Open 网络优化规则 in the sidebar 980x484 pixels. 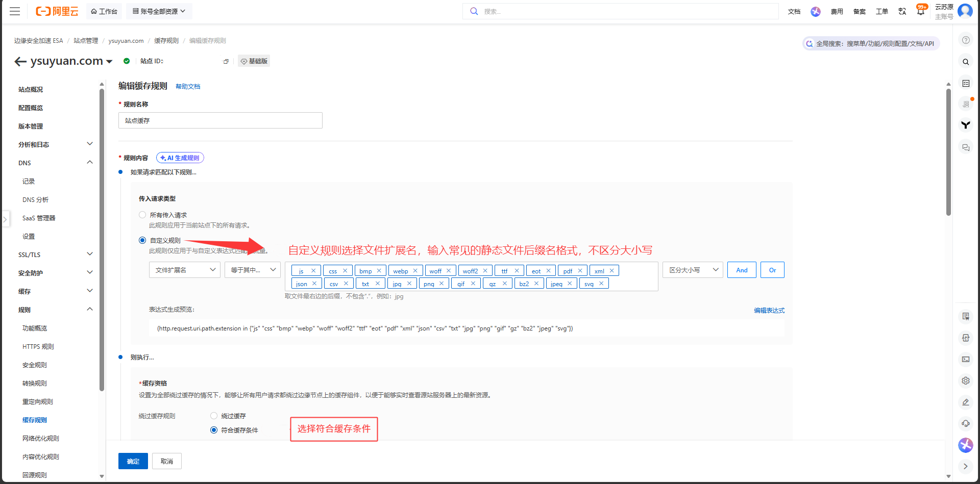pyautogui.click(x=41, y=439)
